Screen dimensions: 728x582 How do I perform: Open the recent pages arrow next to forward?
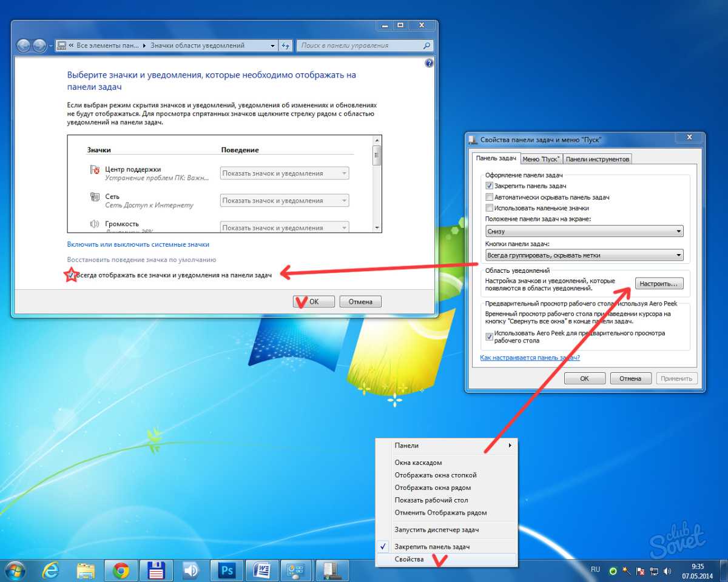[50, 46]
